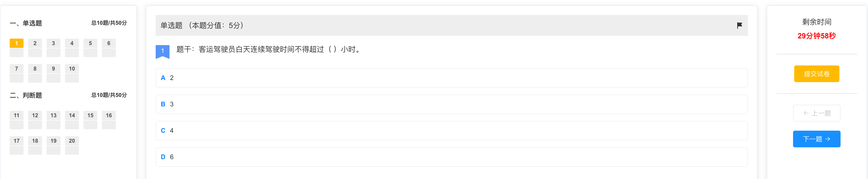This screenshot has height=179, width=868.
Task: Open question 16 in the judgment section
Action: pyautogui.click(x=109, y=120)
